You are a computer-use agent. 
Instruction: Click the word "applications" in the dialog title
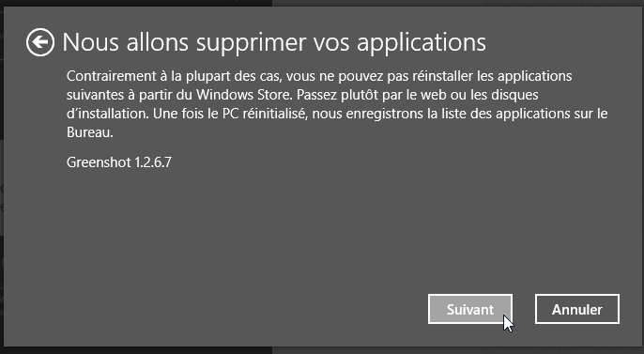point(422,43)
